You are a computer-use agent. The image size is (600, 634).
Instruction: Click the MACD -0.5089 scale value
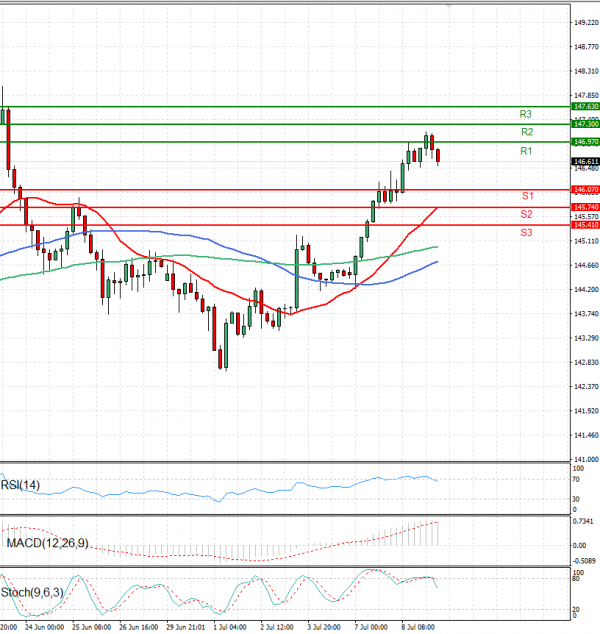pyautogui.click(x=584, y=561)
